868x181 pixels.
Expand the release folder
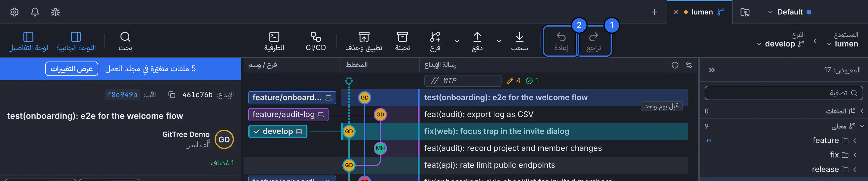pyautogui.click(x=784, y=170)
